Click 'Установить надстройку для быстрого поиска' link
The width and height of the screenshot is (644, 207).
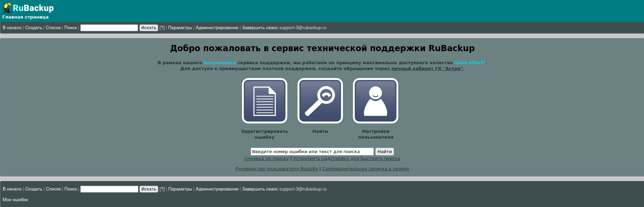[x=347, y=159]
